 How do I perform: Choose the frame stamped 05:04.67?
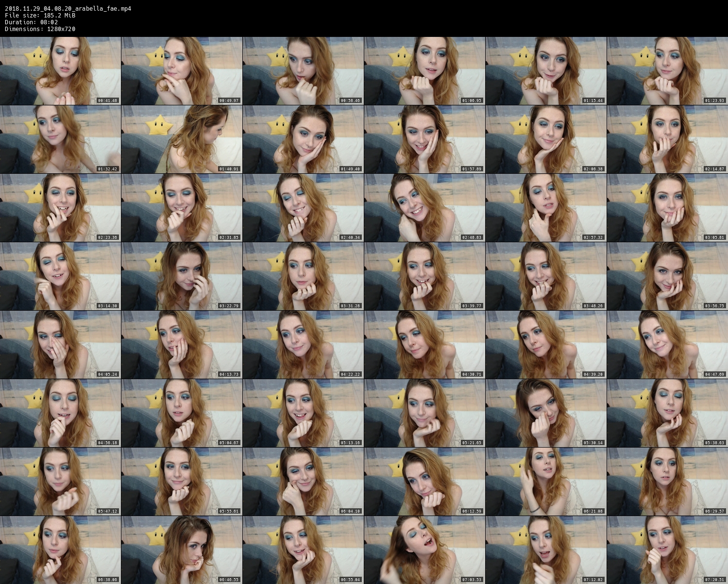pos(182,413)
